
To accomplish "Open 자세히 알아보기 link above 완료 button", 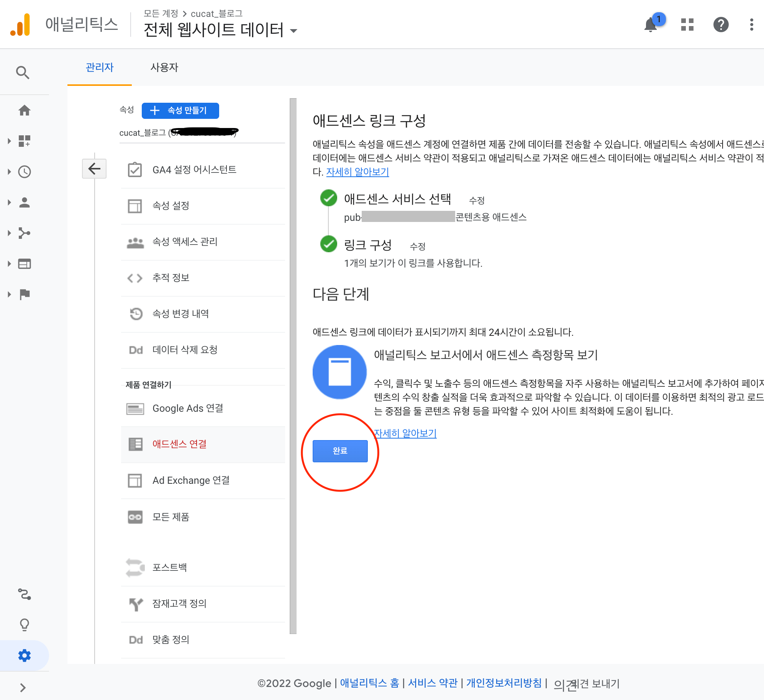I will coord(405,433).
